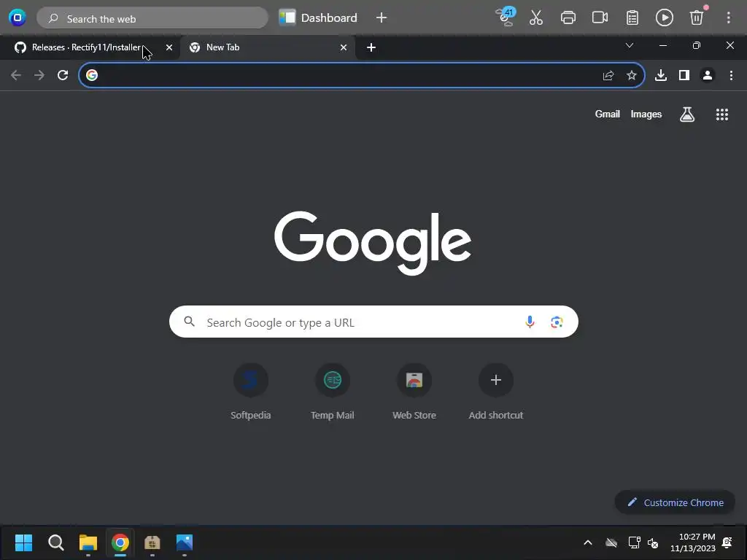The height and width of the screenshot is (560, 747).
Task: Open Google apps grid
Action: [722, 114]
